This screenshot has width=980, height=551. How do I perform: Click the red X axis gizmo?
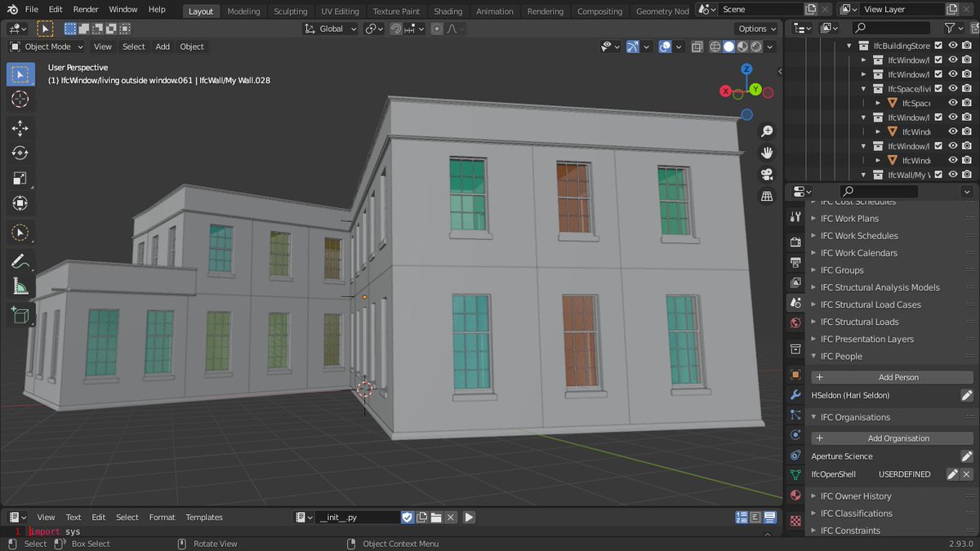(725, 91)
